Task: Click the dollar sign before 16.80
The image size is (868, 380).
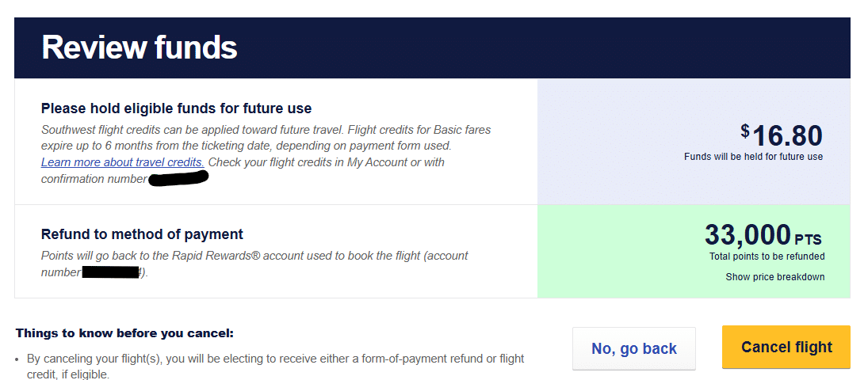Action: point(744,130)
